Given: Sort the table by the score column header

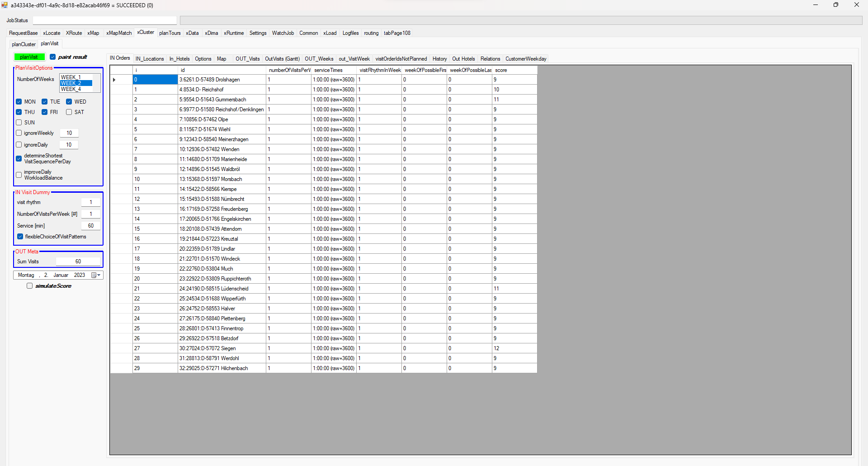Looking at the screenshot, I should coord(514,70).
